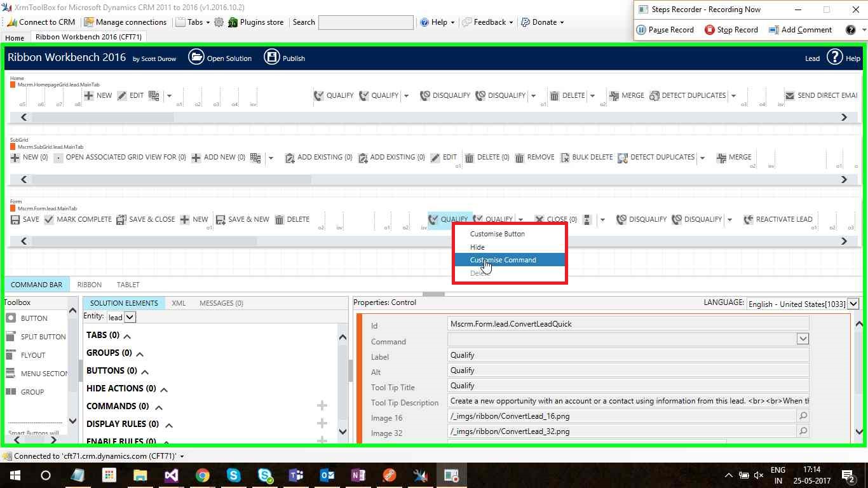Viewport: 868px width, 488px height.
Task: Select FLYOUT in the Toolbox
Action: point(25,355)
